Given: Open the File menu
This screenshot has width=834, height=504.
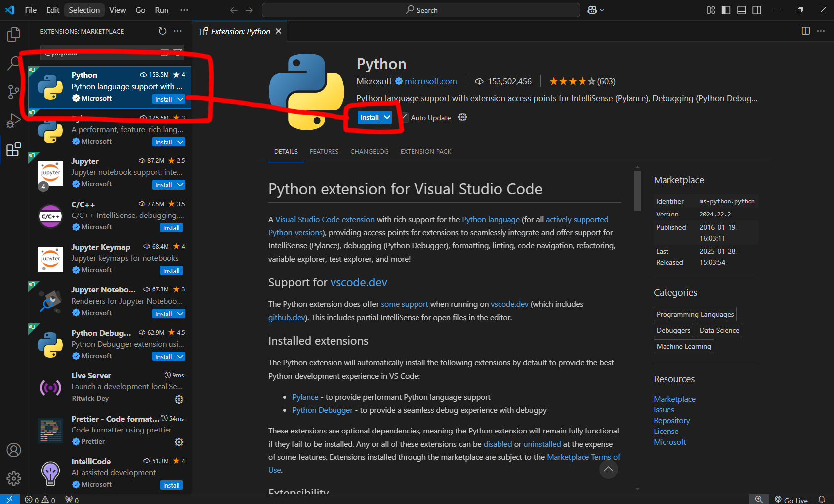Looking at the screenshot, I should pyautogui.click(x=31, y=10).
